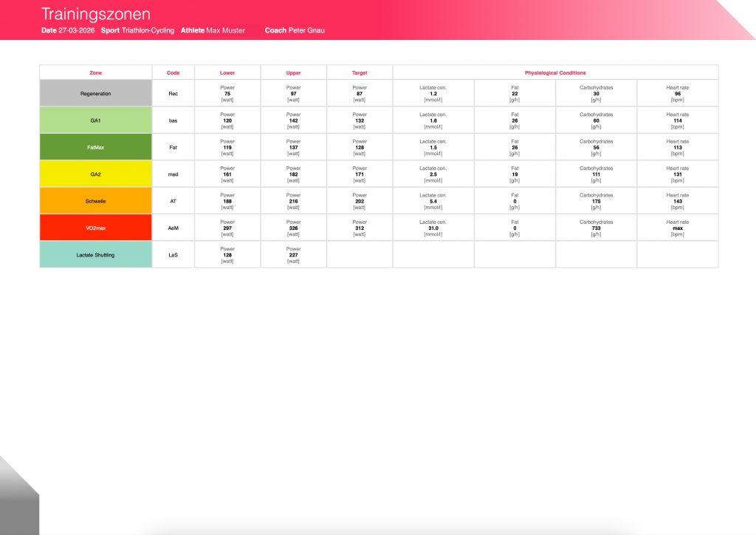Select the Triathlon-Cycling sport label

tap(148, 31)
